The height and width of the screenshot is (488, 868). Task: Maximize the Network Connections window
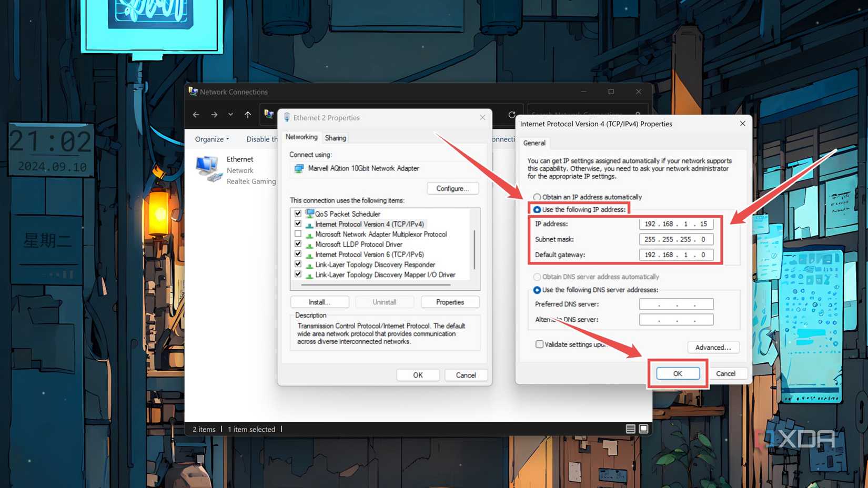coord(611,91)
